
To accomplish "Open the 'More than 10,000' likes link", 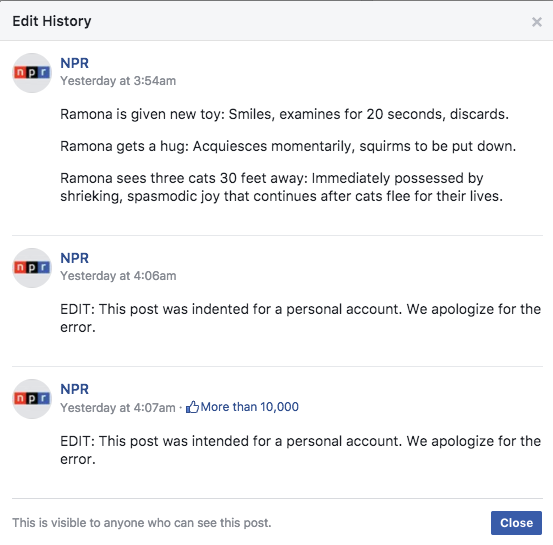I will 249,407.
